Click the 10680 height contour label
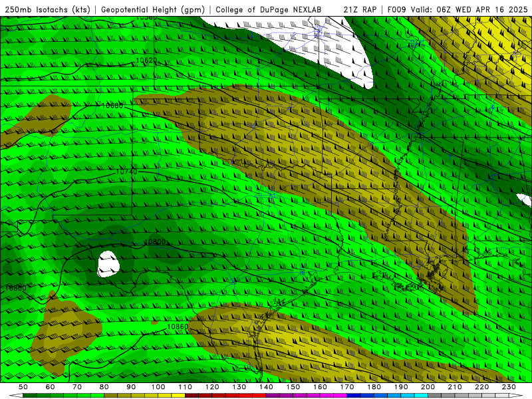Image resolution: width=532 pixels, height=399 pixels. tap(112, 106)
